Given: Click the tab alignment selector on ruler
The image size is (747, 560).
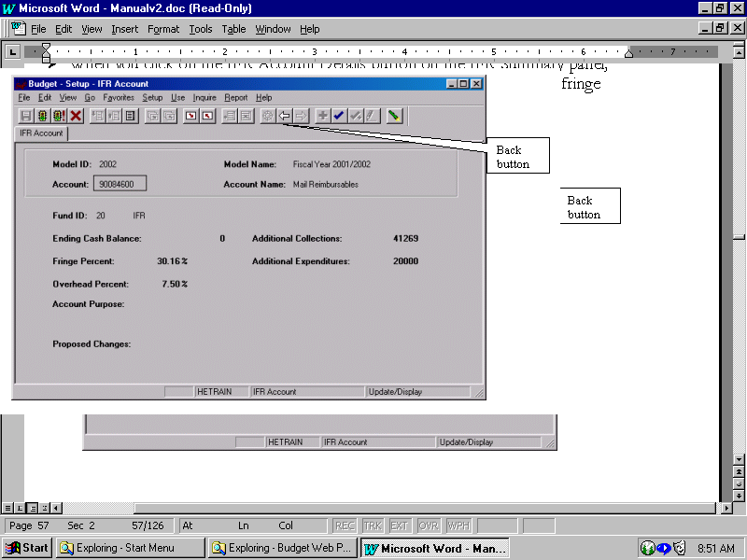Looking at the screenshot, I should tap(13, 51).
